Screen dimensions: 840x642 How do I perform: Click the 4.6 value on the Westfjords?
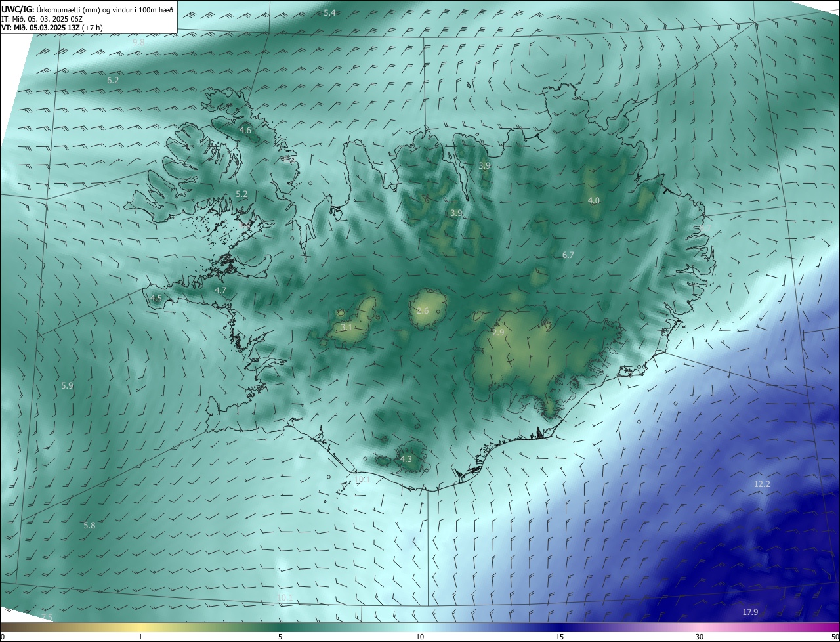click(245, 131)
